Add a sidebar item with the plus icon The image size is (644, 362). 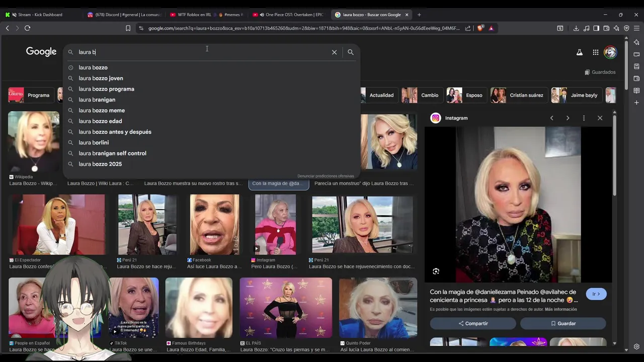tap(636, 103)
